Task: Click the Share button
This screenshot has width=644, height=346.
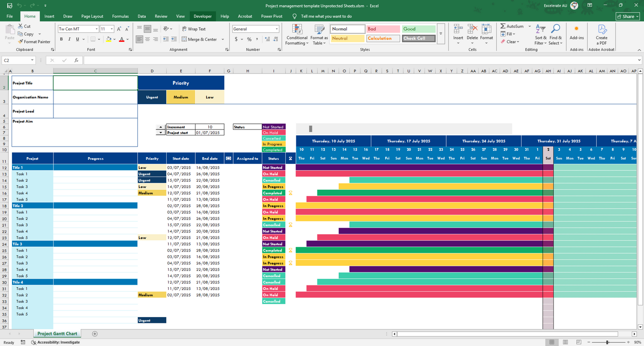Action: coord(627,16)
